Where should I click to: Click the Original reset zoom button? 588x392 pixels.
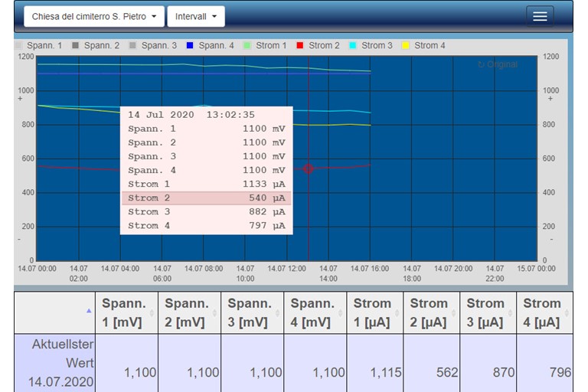(x=498, y=64)
